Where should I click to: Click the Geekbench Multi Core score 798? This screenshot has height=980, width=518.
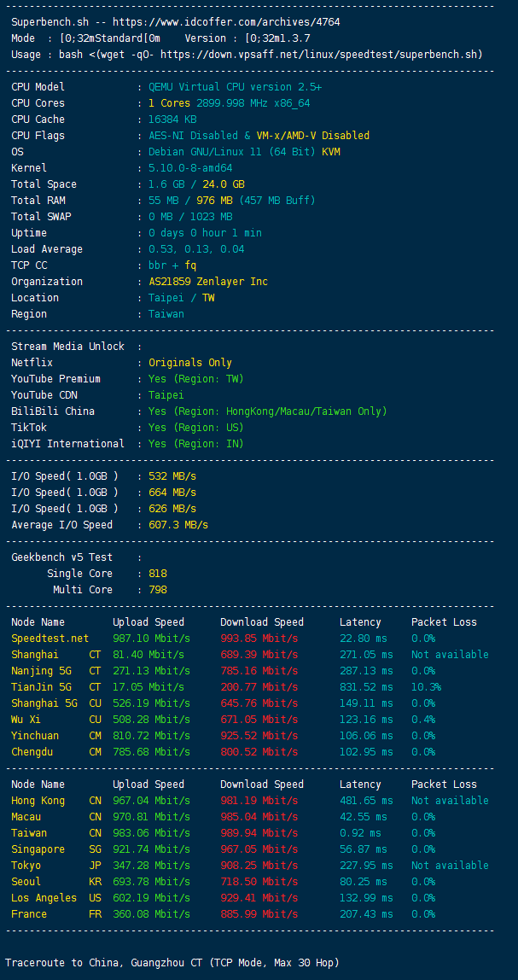(x=158, y=589)
